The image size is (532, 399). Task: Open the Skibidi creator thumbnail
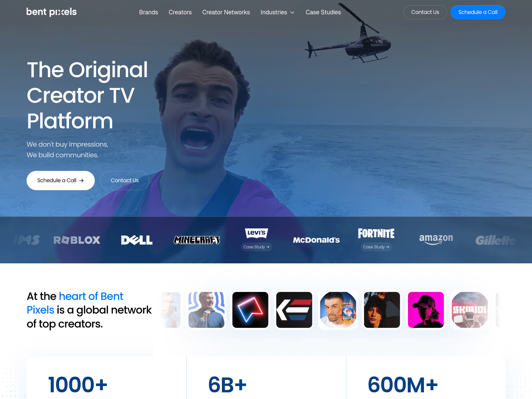click(470, 310)
